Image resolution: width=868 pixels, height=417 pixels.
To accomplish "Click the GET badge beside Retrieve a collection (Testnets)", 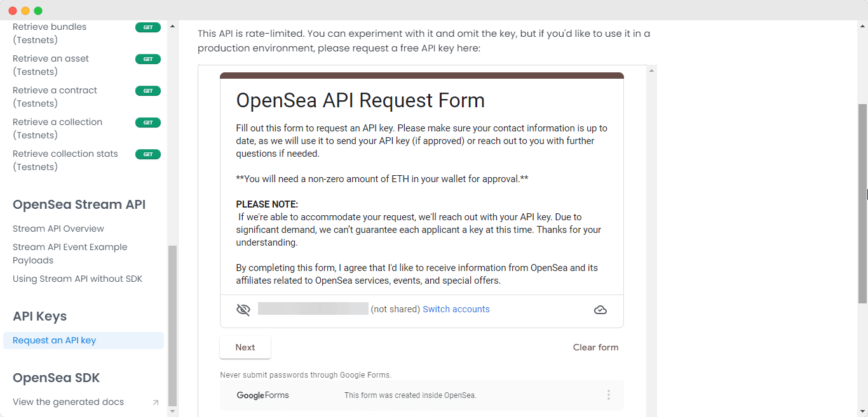I will tap(148, 122).
